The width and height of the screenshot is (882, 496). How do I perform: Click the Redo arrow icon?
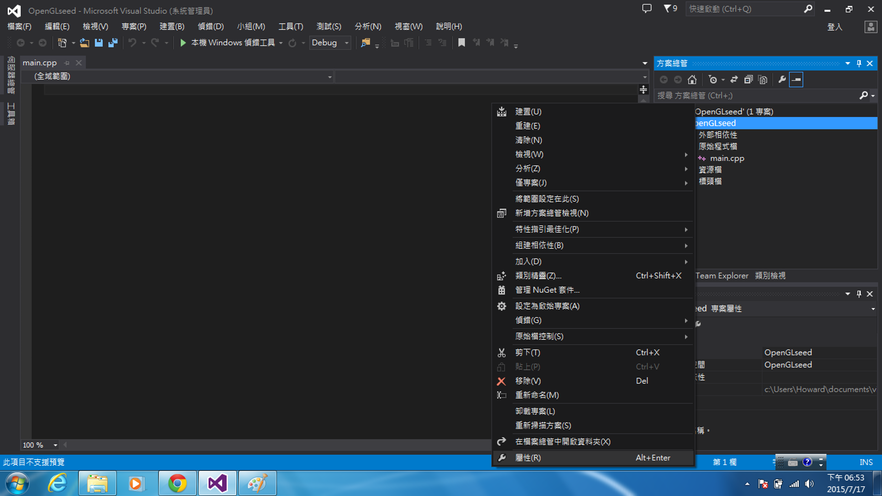pos(155,43)
